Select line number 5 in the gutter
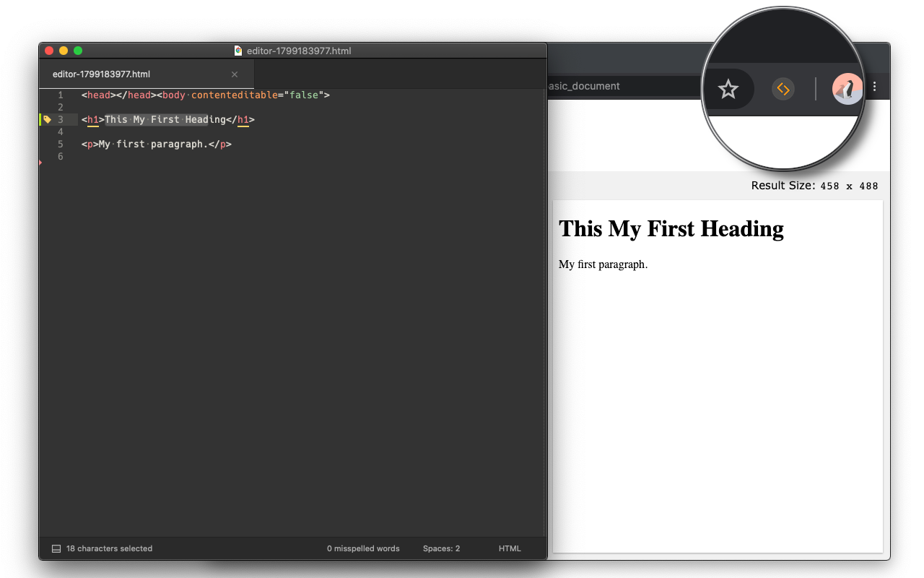Image resolution: width=924 pixels, height=578 pixels. tap(61, 144)
